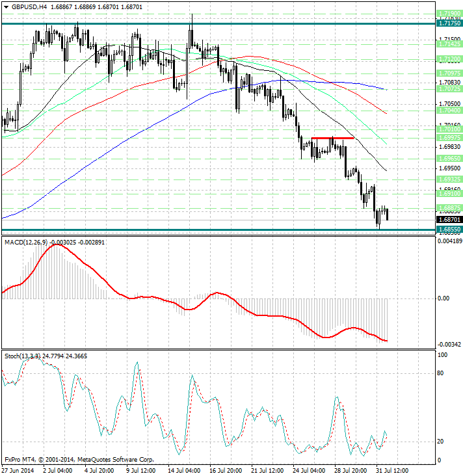The width and height of the screenshot is (463, 476).
Task: Select the 1.70100 price level label
Action: point(449,129)
